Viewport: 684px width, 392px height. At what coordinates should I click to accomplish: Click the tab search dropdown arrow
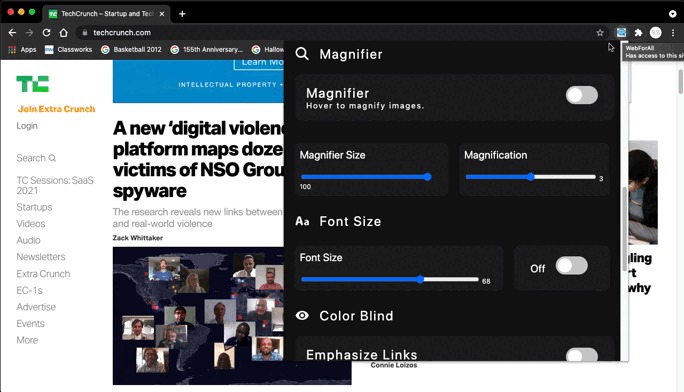[x=672, y=14]
